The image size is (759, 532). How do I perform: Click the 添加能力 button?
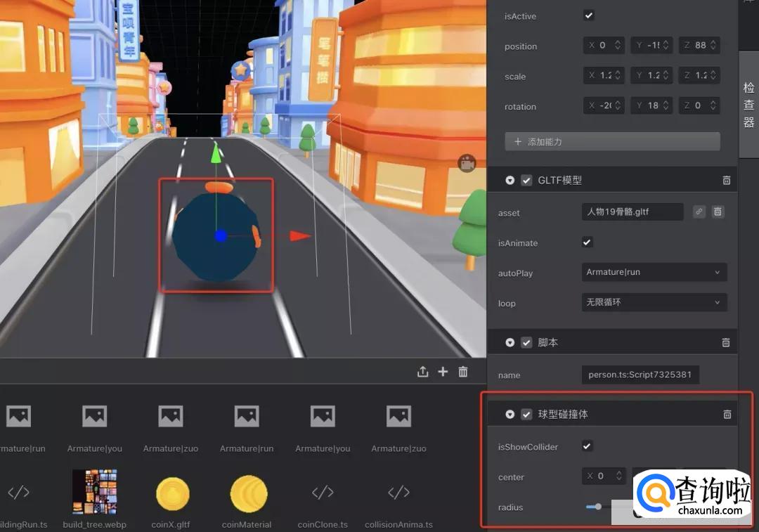[612, 141]
